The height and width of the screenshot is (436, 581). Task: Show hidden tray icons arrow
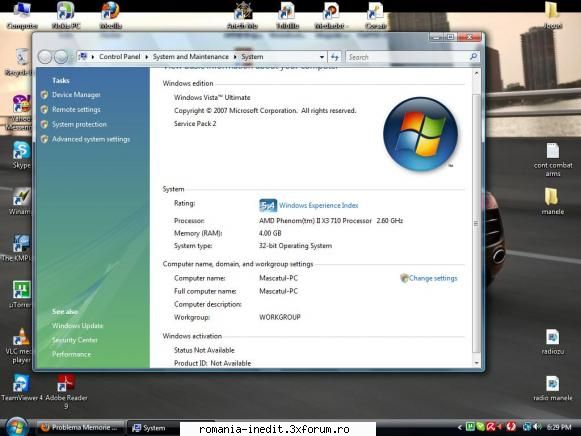tap(460, 427)
